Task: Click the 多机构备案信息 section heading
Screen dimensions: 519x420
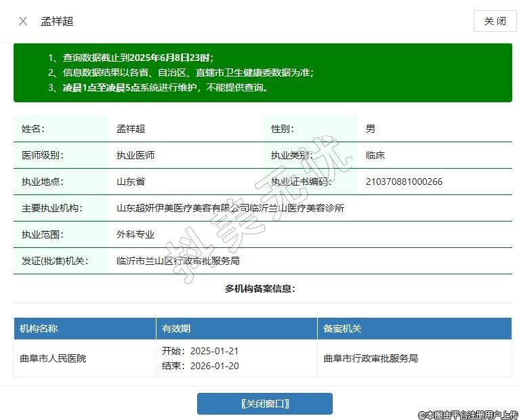Action: 260,289
